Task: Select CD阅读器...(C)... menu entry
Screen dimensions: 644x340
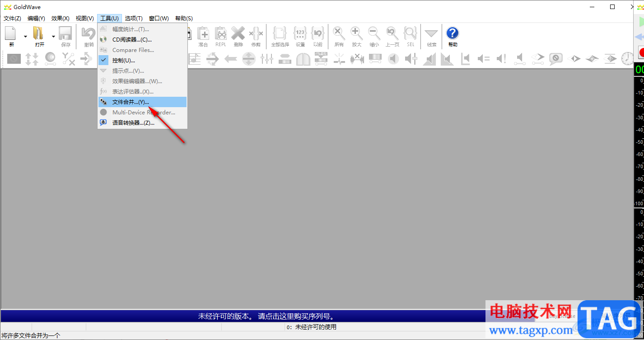Action: [x=142, y=40]
